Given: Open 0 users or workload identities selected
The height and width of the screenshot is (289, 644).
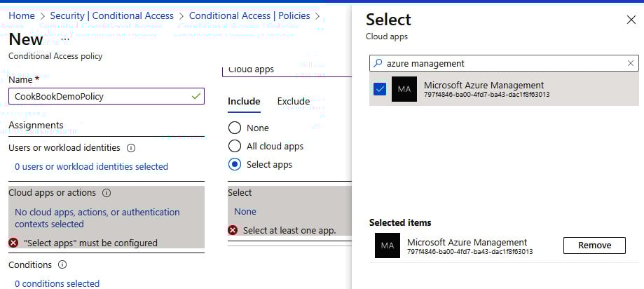Looking at the screenshot, I should [92, 166].
